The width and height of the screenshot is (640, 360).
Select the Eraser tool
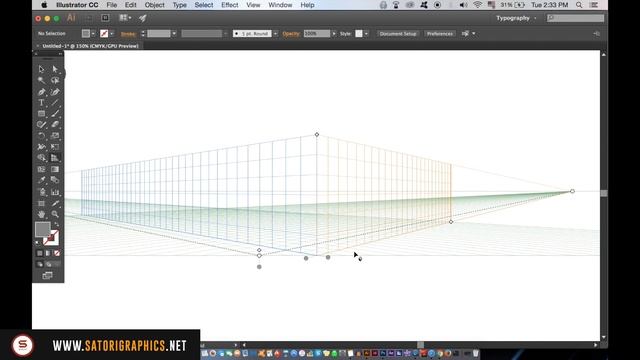(x=55, y=124)
